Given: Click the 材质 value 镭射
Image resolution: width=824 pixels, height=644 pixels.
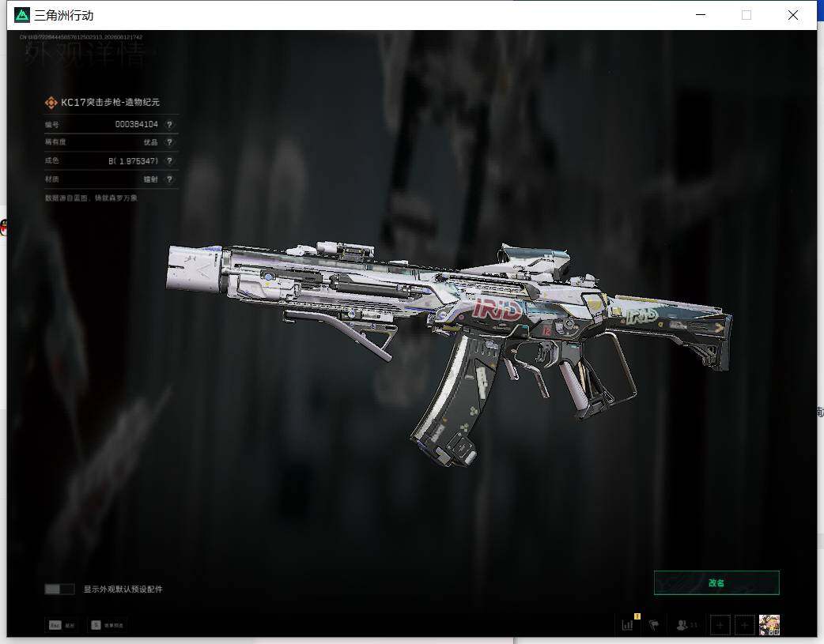Looking at the screenshot, I should [151, 179].
